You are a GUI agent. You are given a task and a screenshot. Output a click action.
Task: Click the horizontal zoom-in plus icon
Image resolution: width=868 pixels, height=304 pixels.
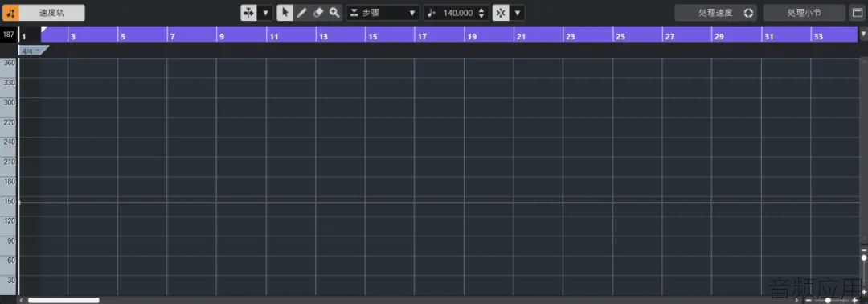854,299
